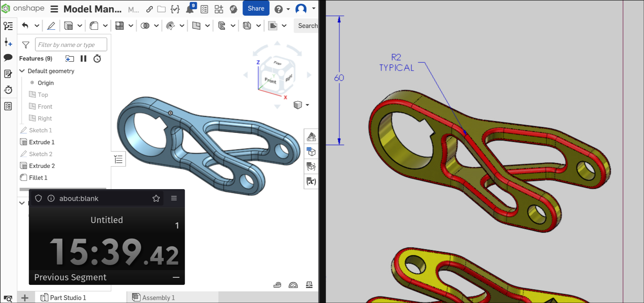Click the Boolean tool icon
Image resolution: width=644 pixels, height=303 pixels.
pos(145,26)
